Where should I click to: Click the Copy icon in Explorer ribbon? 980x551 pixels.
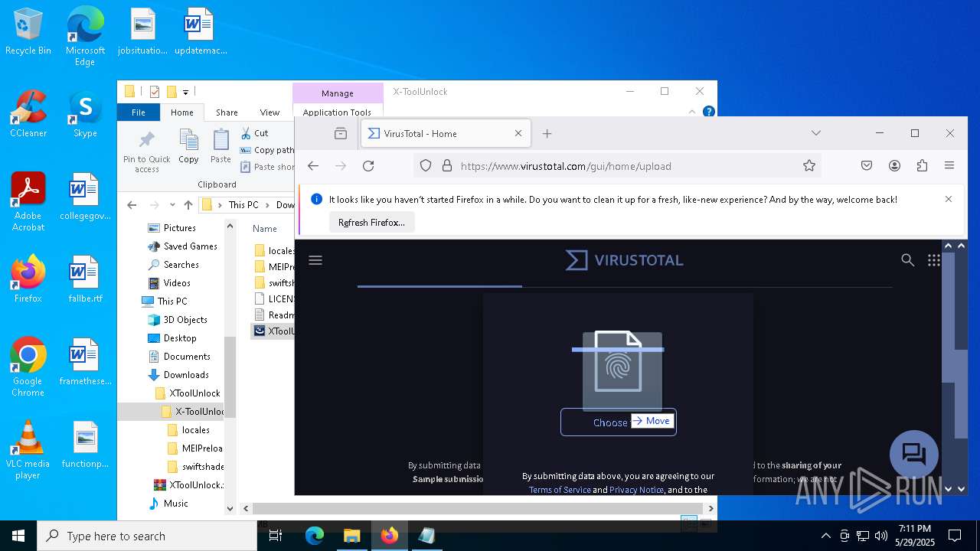[189, 146]
